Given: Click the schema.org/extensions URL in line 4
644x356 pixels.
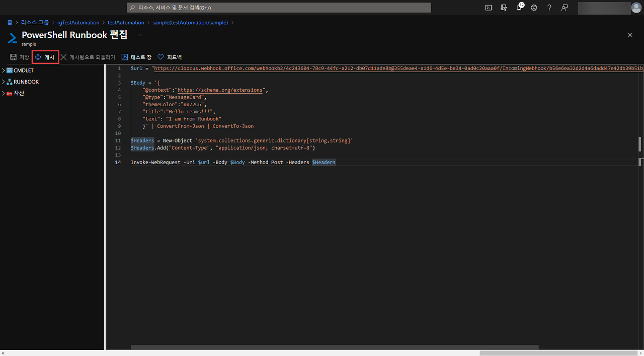Looking at the screenshot, I should (220, 90).
